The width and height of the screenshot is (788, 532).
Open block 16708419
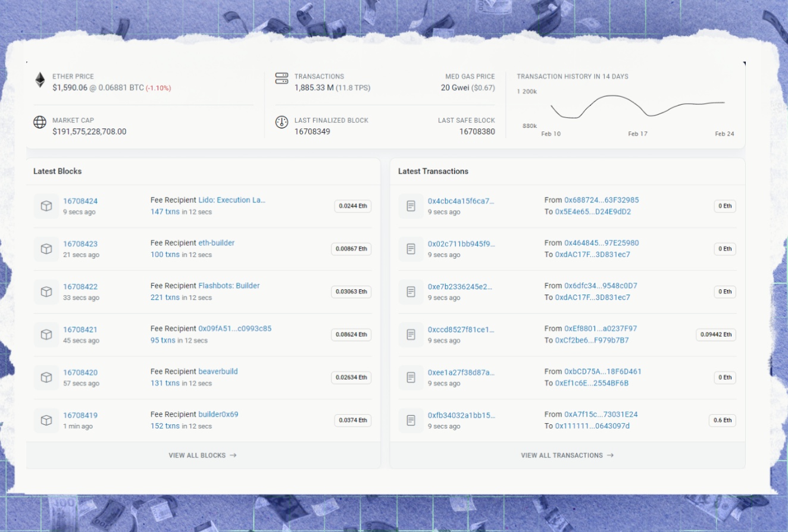pos(80,415)
